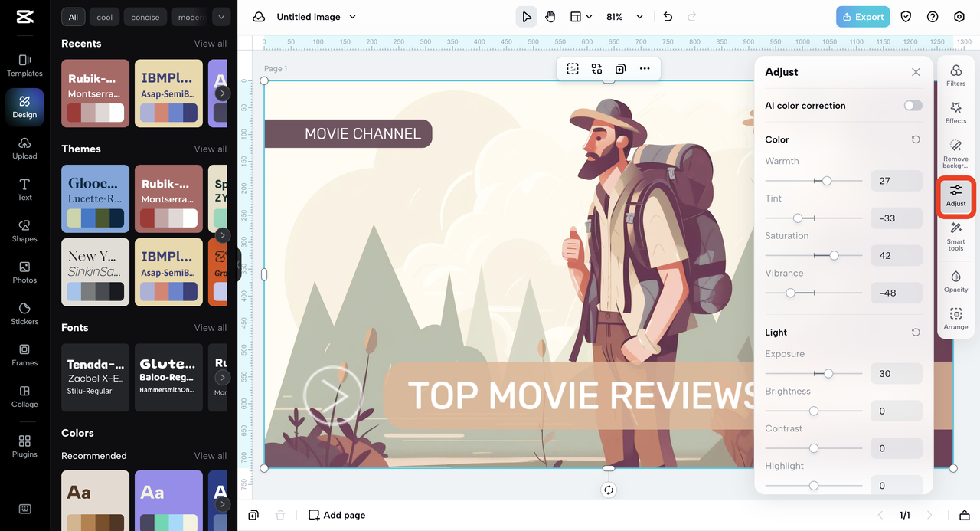
Task: Click the rotate handle below the image
Action: pyautogui.click(x=609, y=490)
